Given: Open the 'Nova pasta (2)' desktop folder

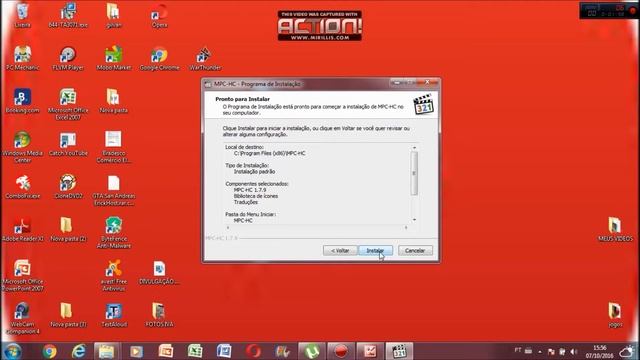Looking at the screenshot, I should pyautogui.click(x=68, y=229).
